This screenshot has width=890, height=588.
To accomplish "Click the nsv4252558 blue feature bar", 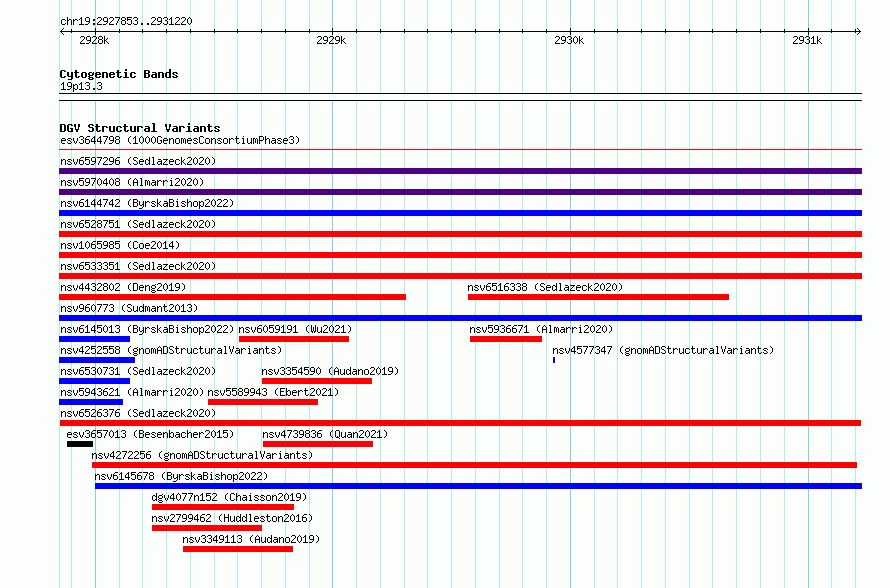I will pyautogui.click(x=97, y=360).
